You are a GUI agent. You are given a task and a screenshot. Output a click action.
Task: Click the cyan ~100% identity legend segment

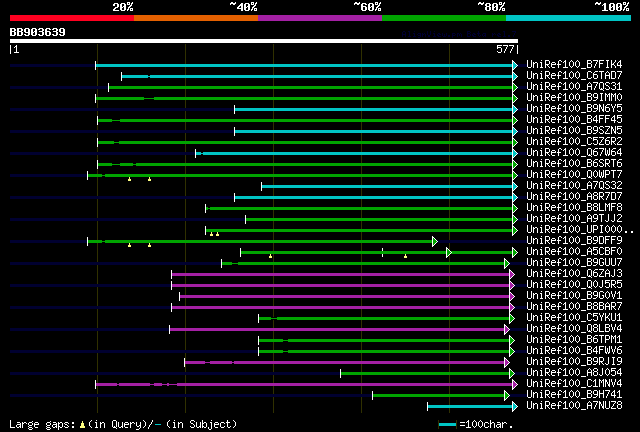(x=569, y=18)
